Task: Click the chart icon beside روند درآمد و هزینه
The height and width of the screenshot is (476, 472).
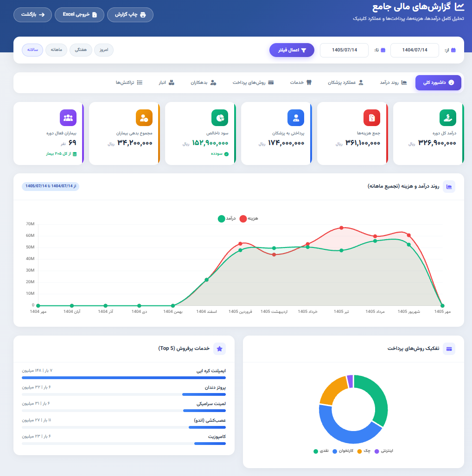Action: (449, 187)
